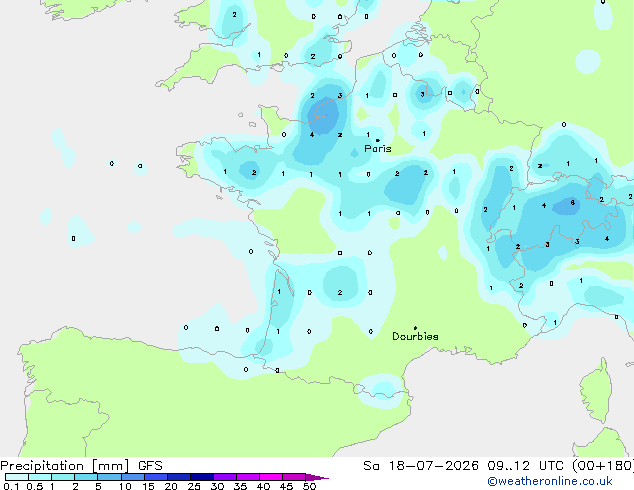The image size is (634, 490).
Task: Click the legend swatch between 5 and 10
Action: 110,477
